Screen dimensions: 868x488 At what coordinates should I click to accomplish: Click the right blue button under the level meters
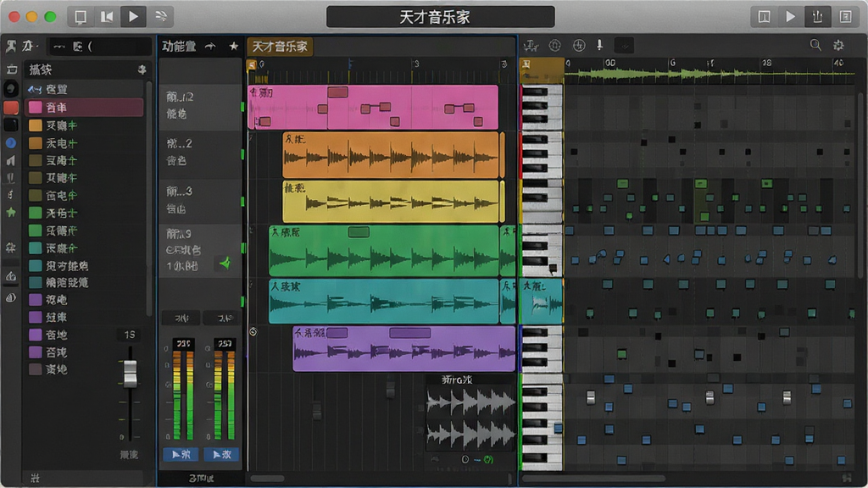pos(221,454)
